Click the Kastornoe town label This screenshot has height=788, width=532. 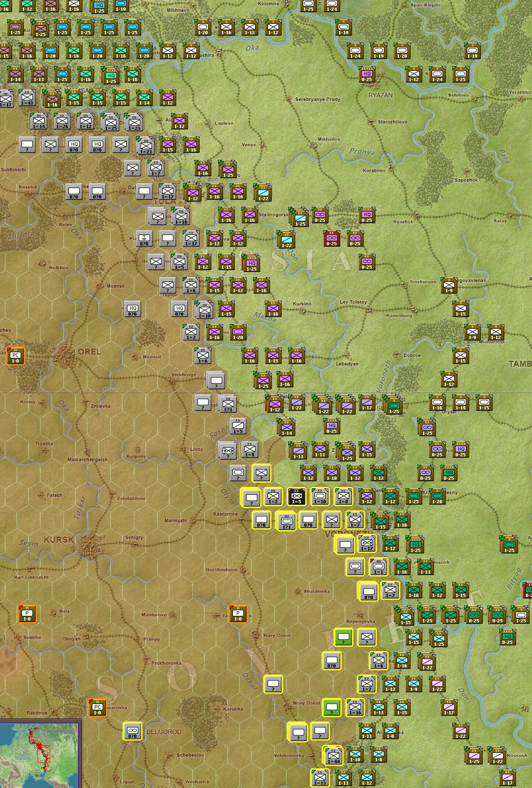click(x=225, y=514)
